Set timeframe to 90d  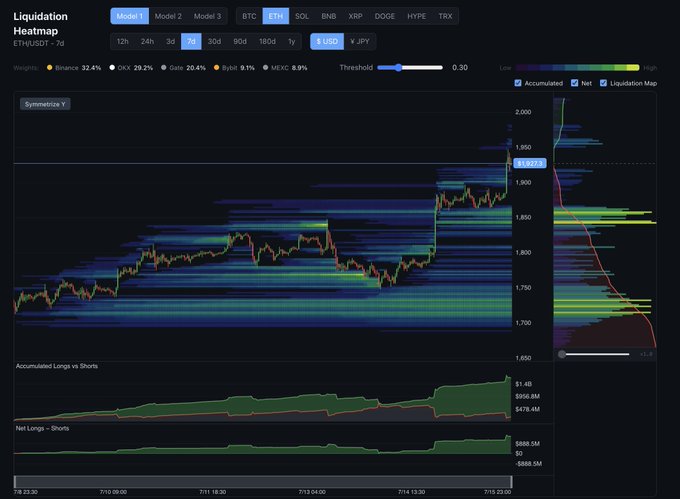pos(240,41)
